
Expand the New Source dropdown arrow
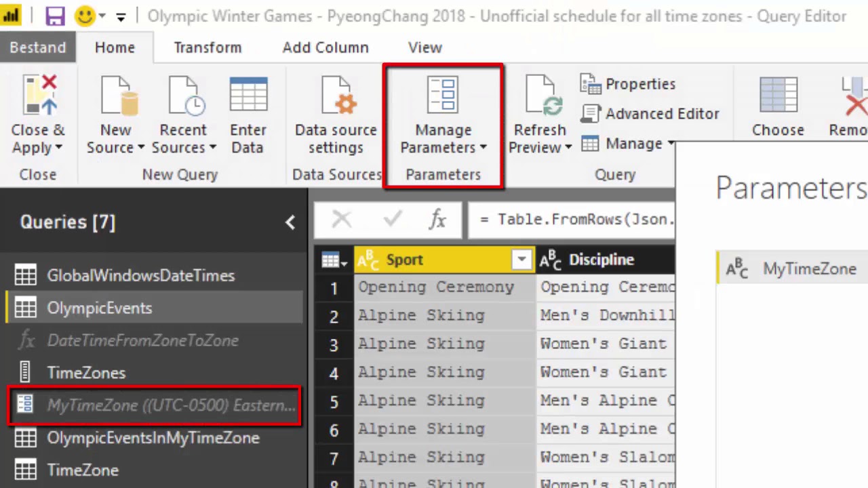click(x=141, y=148)
